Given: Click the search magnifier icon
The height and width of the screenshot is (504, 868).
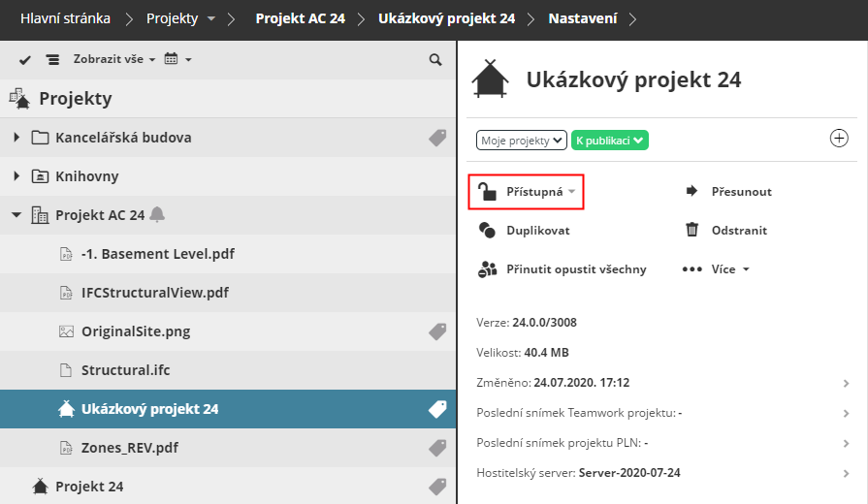Looking at the screenshot, I should (x=435, y=60).
